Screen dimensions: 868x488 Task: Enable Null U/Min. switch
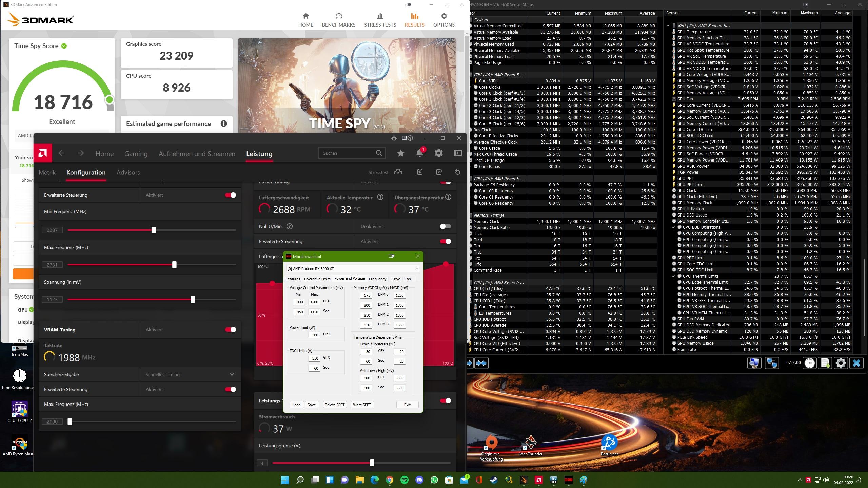(x=445, y=226)
